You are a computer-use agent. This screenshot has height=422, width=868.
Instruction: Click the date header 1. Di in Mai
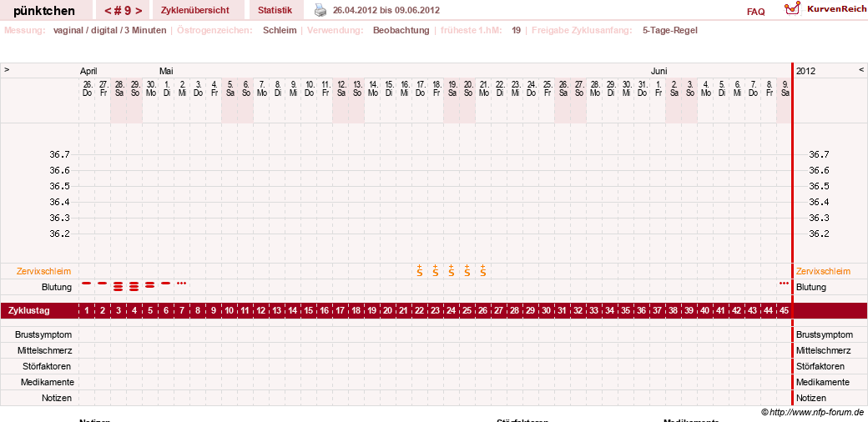point(166,88)
